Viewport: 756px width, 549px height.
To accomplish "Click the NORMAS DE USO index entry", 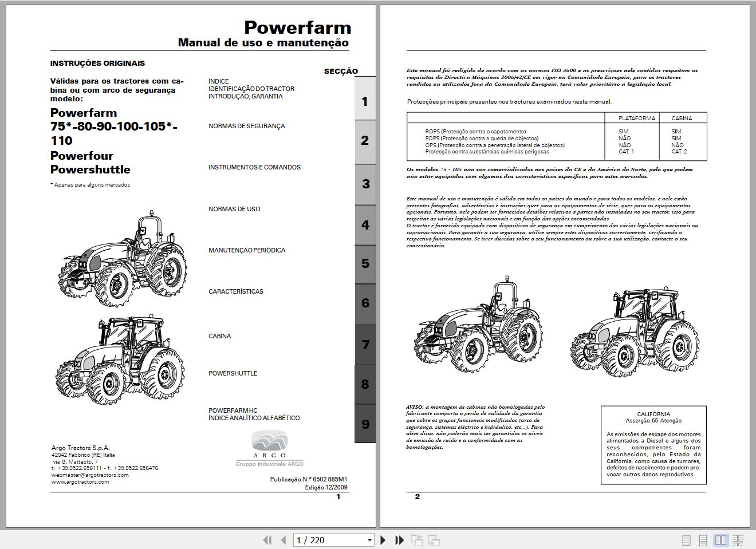I will point(234,209).
